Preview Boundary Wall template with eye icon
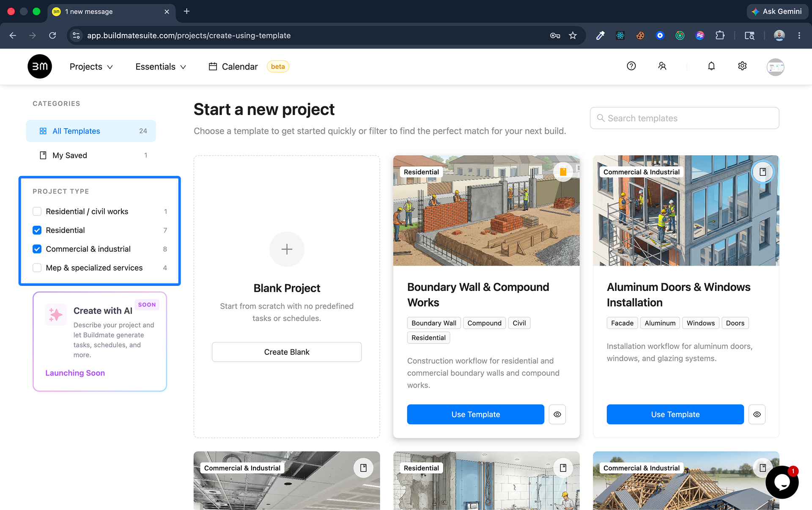This screenshot has height=510, width=812. coord(557,414)
